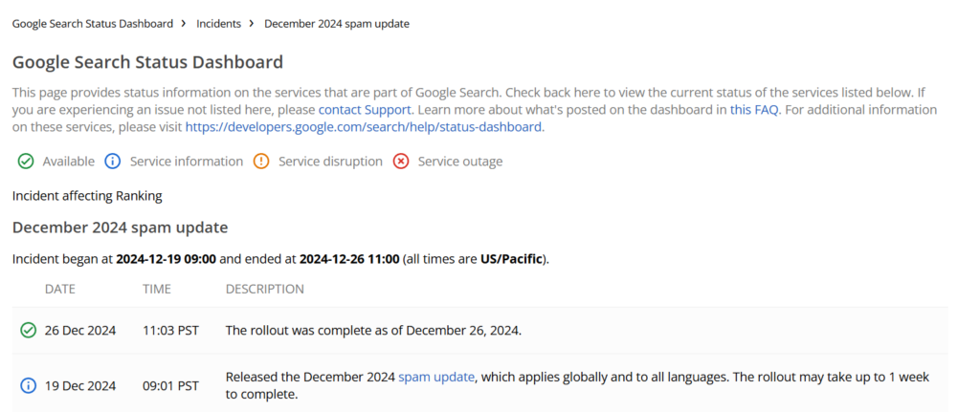Visit the developers.google.com status-dashboard URL

click(363, 127)
